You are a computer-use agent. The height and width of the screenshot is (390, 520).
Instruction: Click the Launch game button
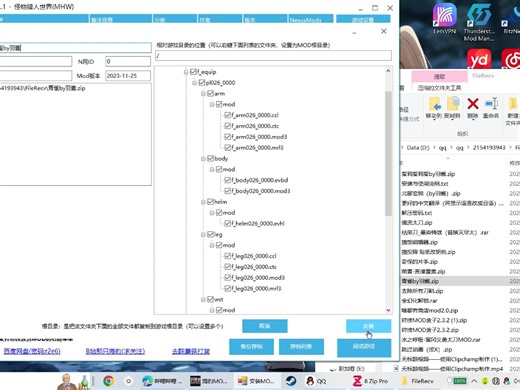364,347
